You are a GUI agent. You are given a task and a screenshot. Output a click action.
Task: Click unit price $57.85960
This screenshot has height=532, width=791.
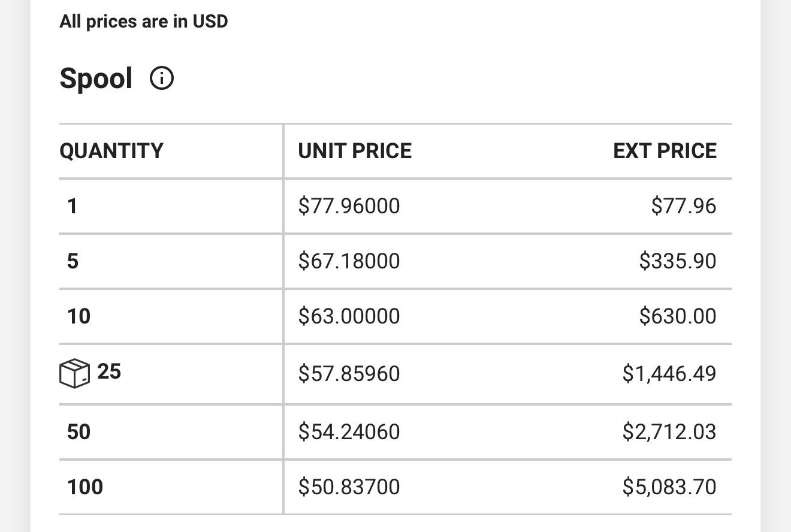349,373
